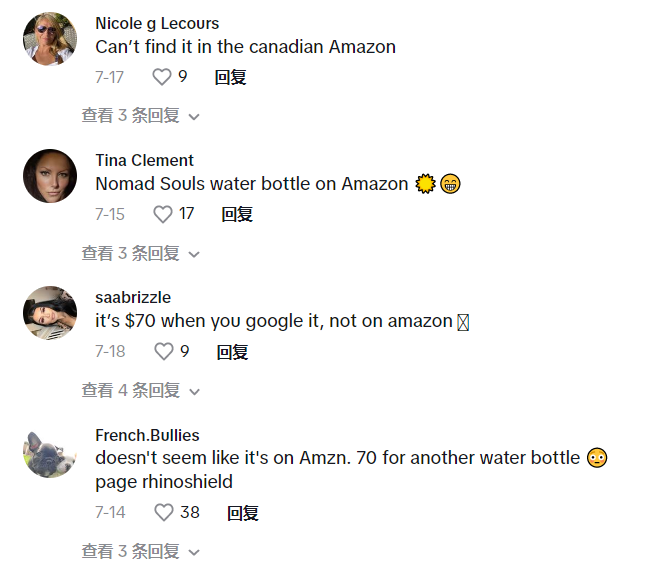Like Nicole g Lecours's comment
This screenshot has height=574, width=654.
tap(161, 77)
